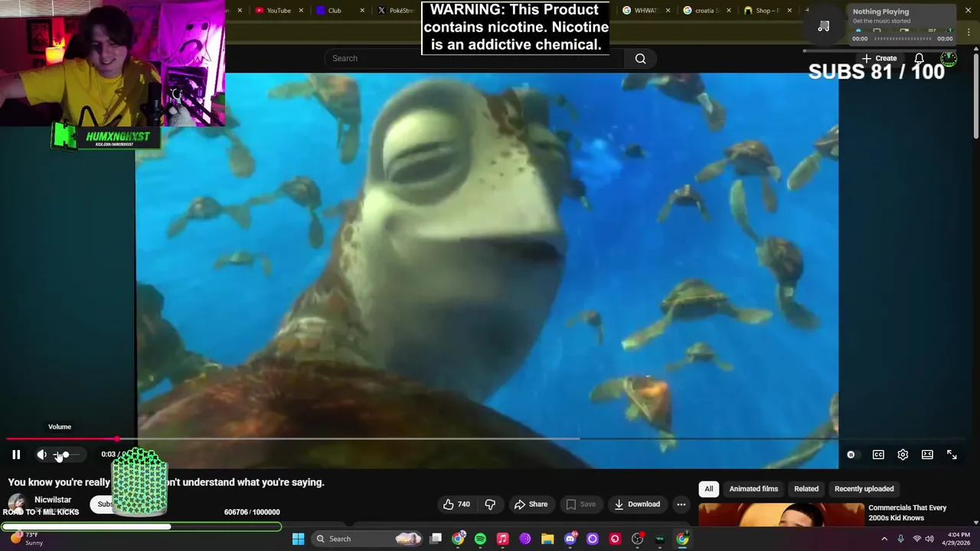The width and height of the screenshot is (980, 551).
Task: Open the Apple Music taskbar icon
Action: click(502, 539)
